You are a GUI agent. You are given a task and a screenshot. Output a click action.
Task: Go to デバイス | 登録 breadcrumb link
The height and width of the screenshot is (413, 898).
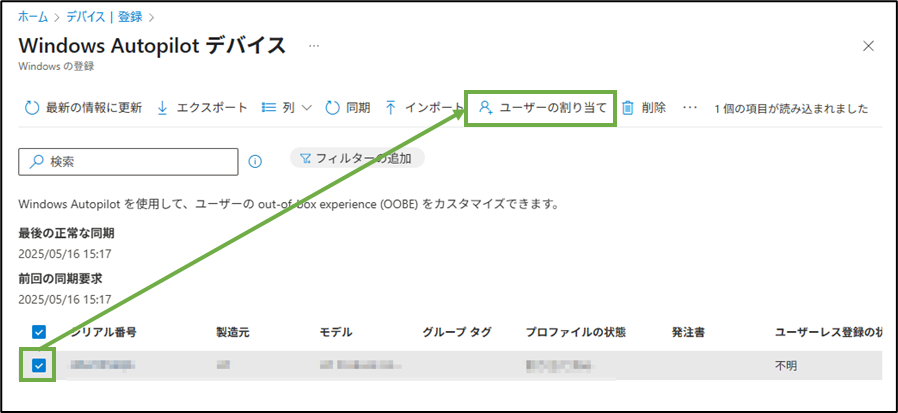104,17
